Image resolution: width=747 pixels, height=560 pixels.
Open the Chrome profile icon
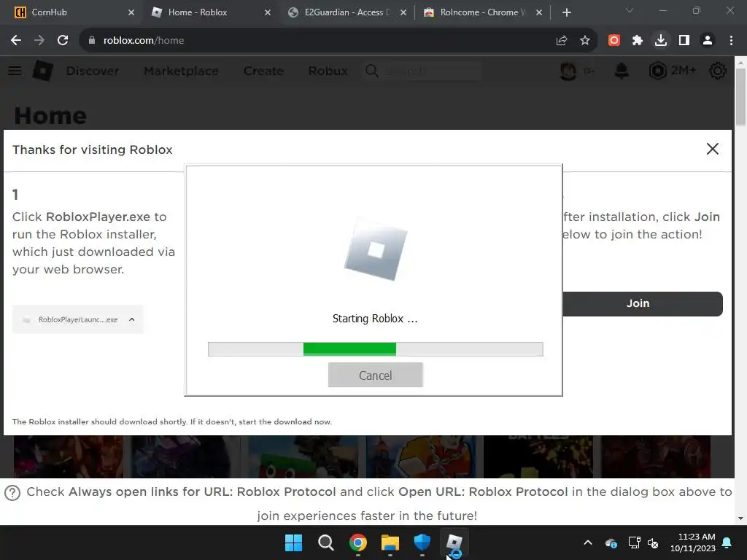coord(708,41)
